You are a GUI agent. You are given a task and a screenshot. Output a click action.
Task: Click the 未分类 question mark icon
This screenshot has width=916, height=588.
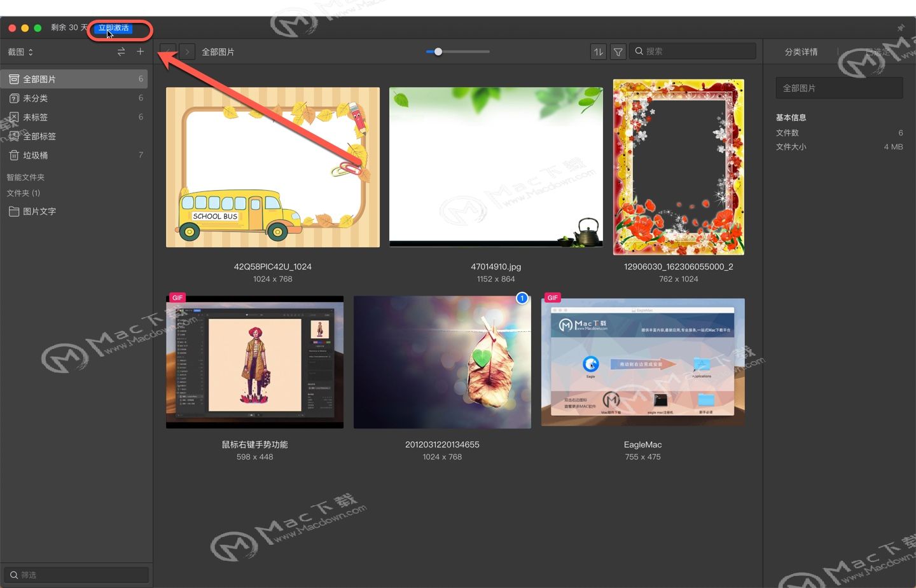[x=14, y=98]
